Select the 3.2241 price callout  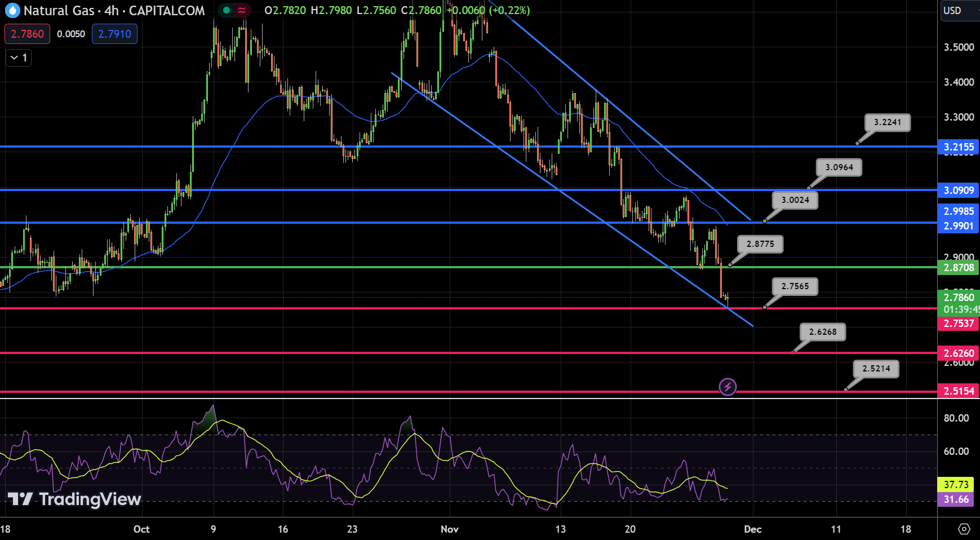pos(888,122)
